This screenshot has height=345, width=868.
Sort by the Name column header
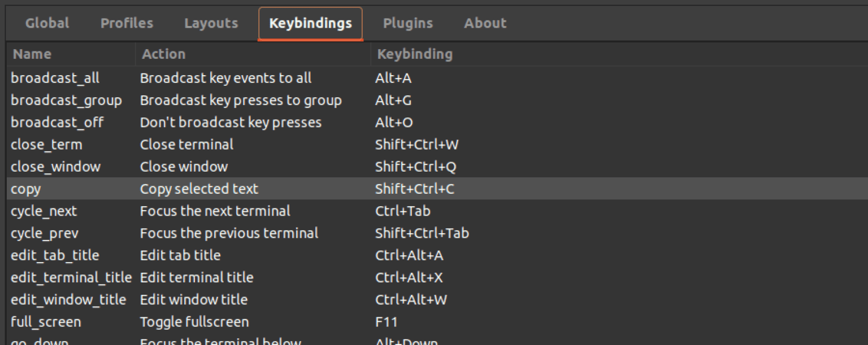(x=32, y=54)
